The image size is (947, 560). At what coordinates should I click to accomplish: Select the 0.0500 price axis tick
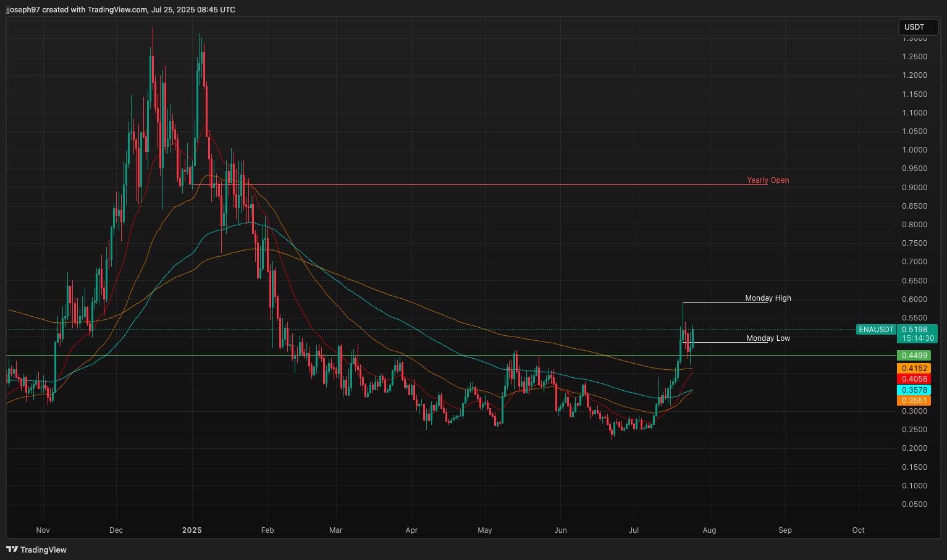point(914,504)
